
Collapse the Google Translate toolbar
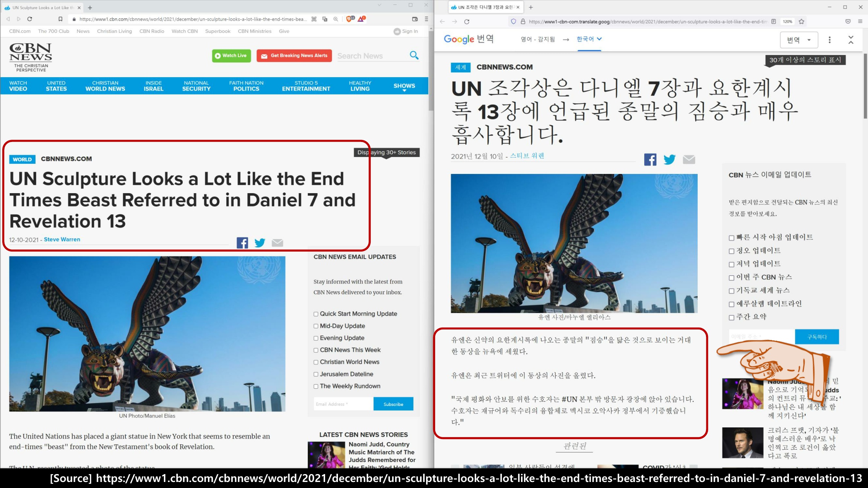[x=851, y=40]
